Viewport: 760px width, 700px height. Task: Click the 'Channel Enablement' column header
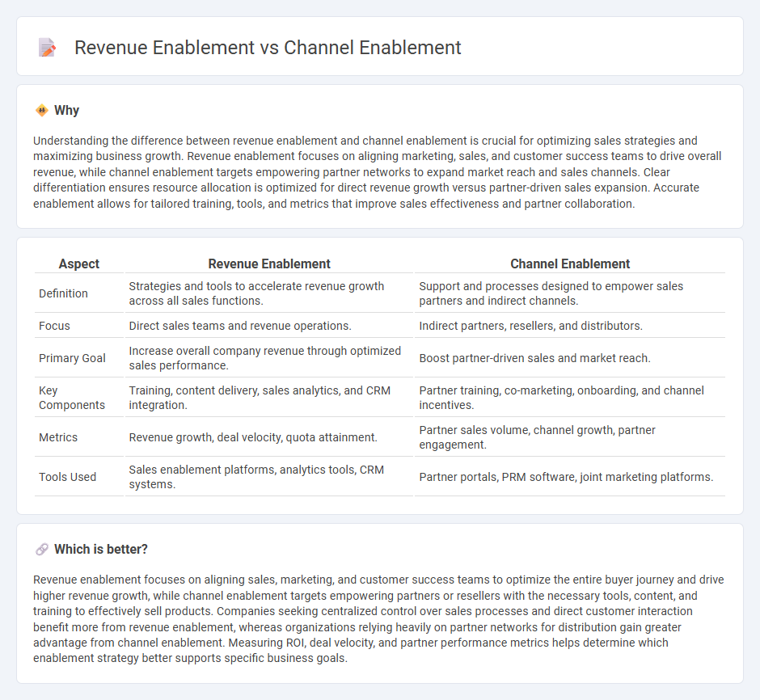point(570,264)
